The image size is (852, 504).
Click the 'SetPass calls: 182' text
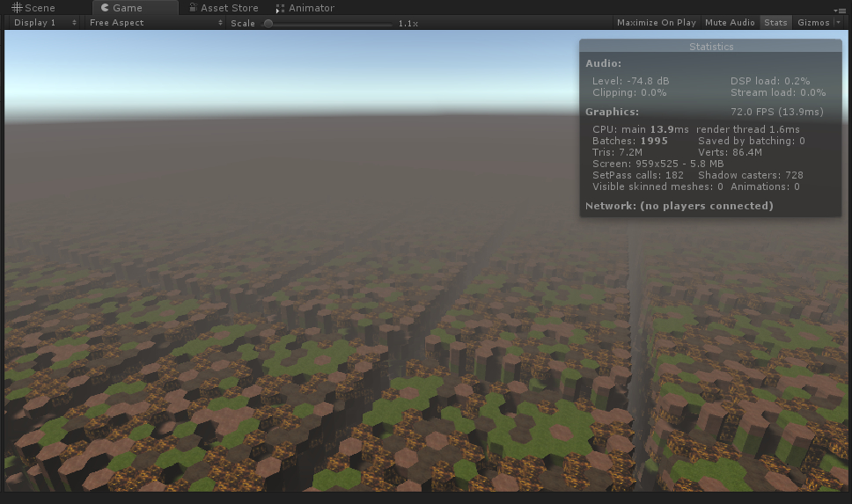pos(638,175)
